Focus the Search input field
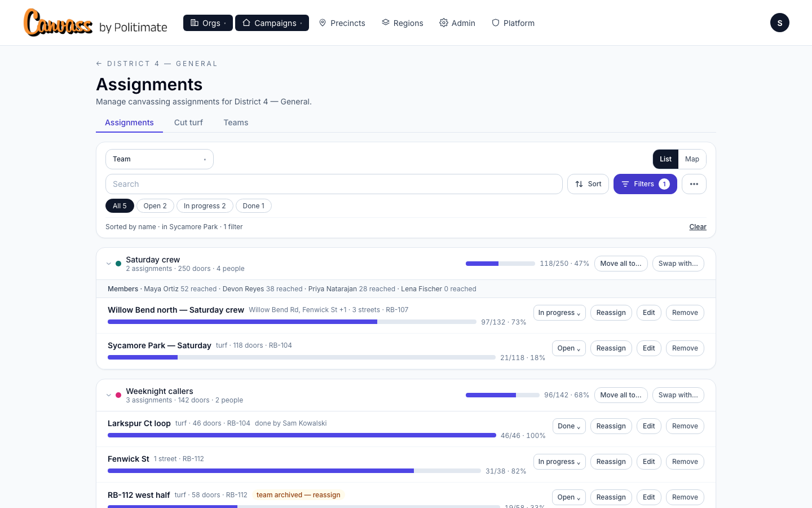 pos(334,184)
